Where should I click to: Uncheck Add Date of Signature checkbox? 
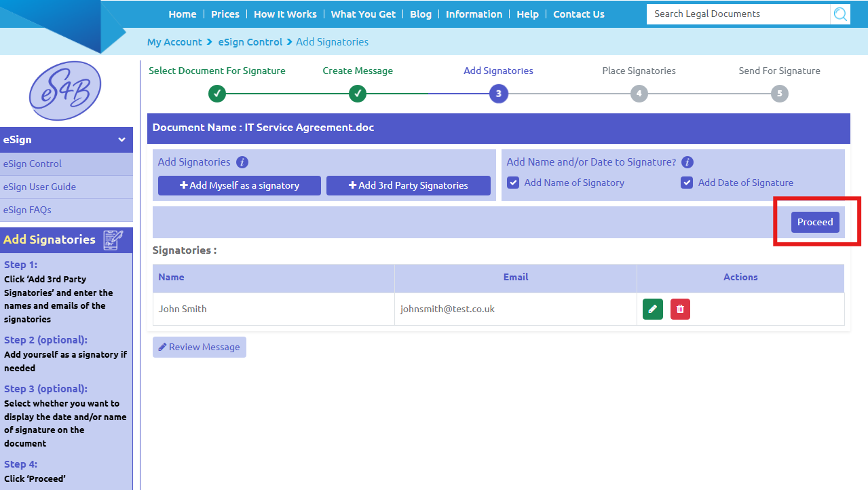(687, 183)
